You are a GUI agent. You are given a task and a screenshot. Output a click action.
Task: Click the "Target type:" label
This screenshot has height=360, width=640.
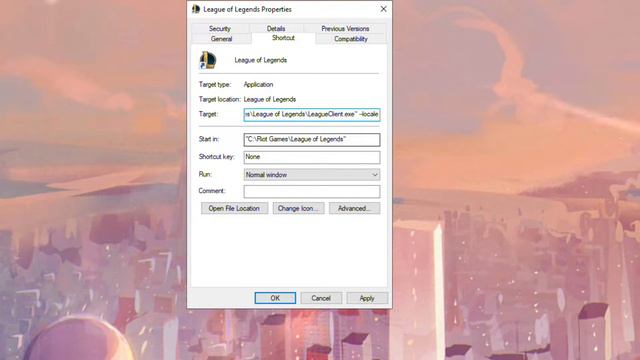(x=215, y=84)
